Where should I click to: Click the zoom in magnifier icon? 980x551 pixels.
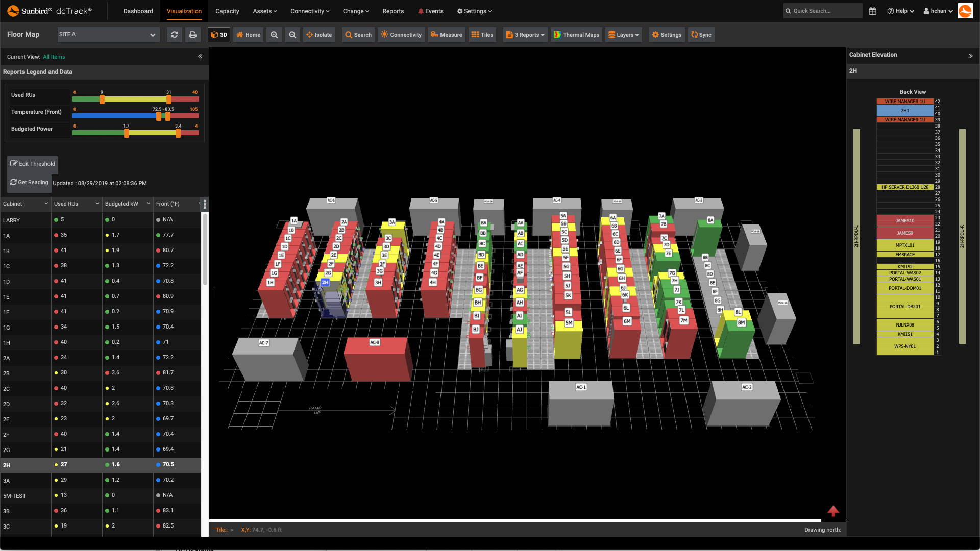(x=274, y=35)
